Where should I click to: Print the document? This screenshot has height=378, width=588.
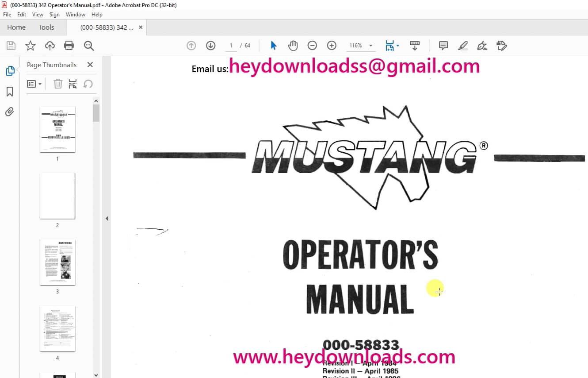point(69,46)
